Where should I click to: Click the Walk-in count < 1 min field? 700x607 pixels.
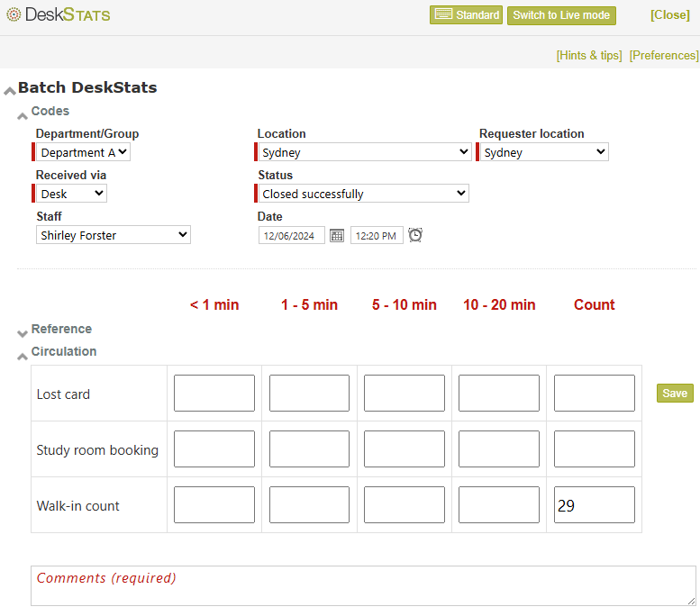214,505
